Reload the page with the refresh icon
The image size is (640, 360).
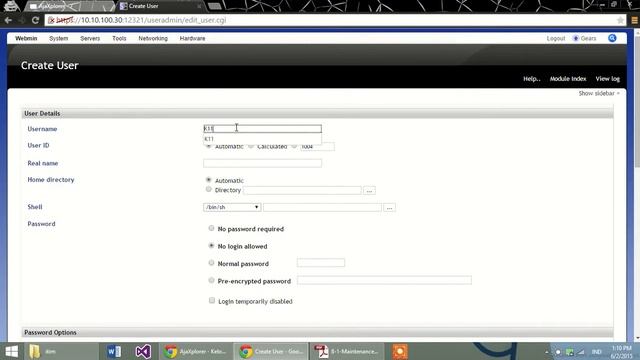point(35,20)
